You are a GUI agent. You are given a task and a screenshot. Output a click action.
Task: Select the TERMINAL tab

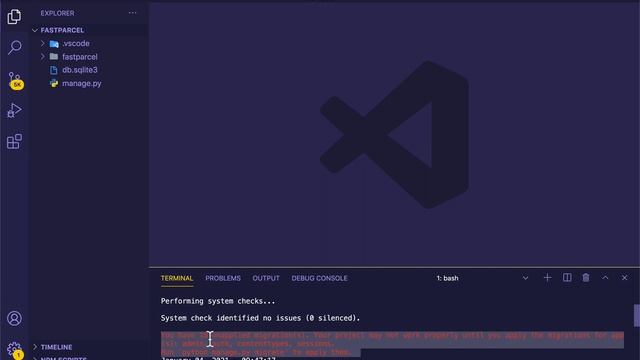(177, 278)
